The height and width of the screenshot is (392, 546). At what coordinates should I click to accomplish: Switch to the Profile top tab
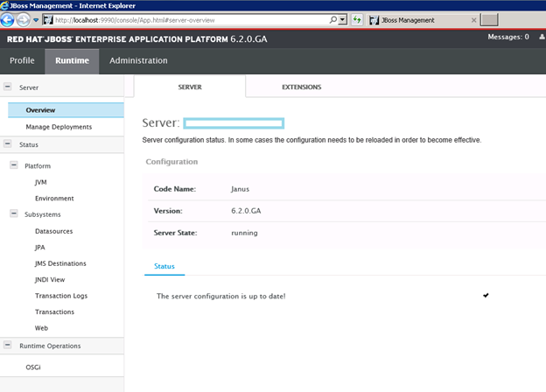(x=22, y=60)
